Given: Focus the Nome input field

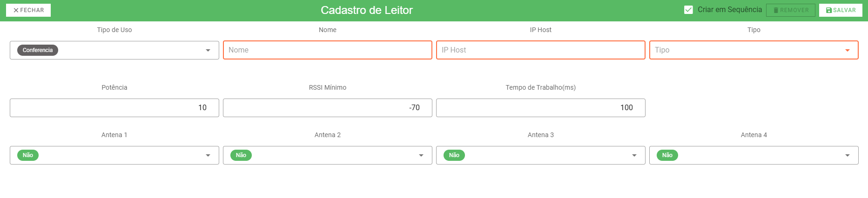Looking at the screenshot, I should tap(328, 50).
